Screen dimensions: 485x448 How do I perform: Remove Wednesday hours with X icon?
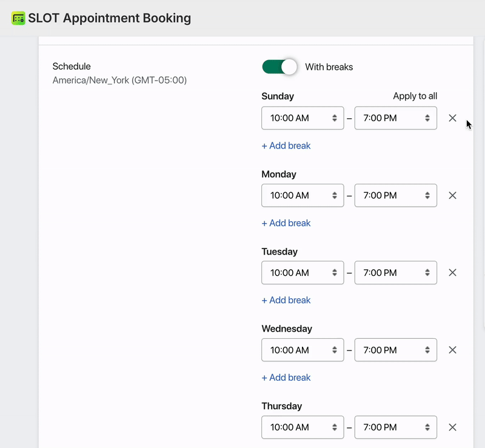pyautogui.click(x=452, y=350)
